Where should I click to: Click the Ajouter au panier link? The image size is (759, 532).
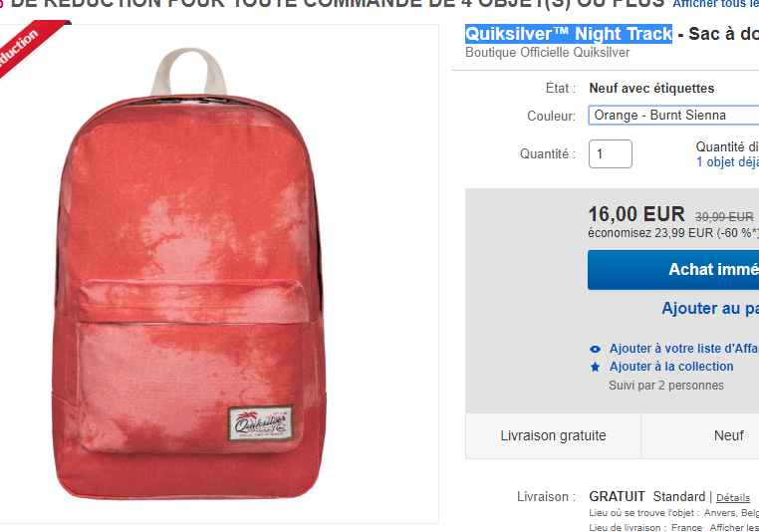click(710, 309)
